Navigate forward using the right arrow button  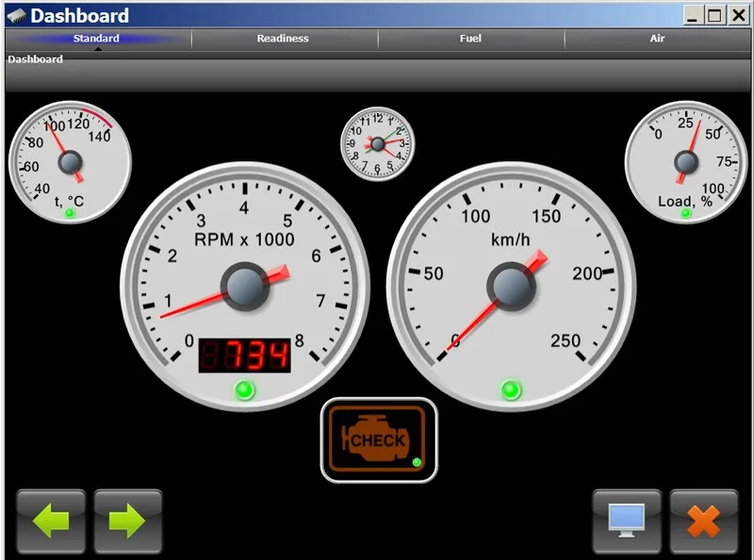click(129, 521)
